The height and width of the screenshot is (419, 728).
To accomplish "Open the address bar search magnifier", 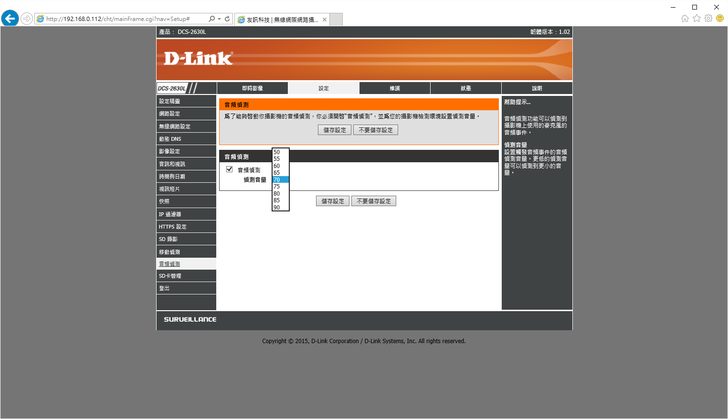I will coord(212,19).
